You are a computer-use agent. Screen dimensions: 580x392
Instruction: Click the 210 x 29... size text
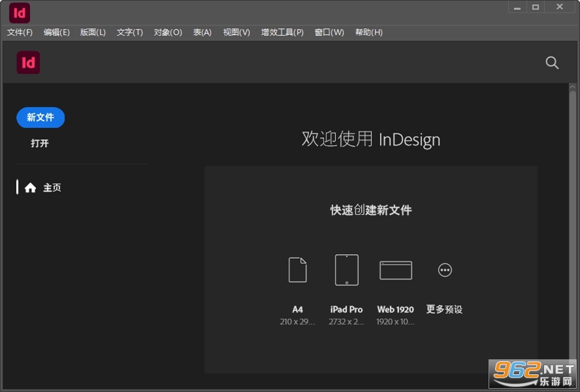298,322
